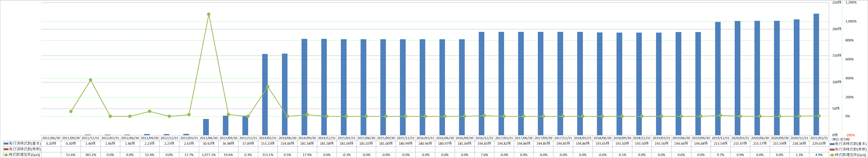Click the (単位:百万株) unit label

(x=841, y=139)
